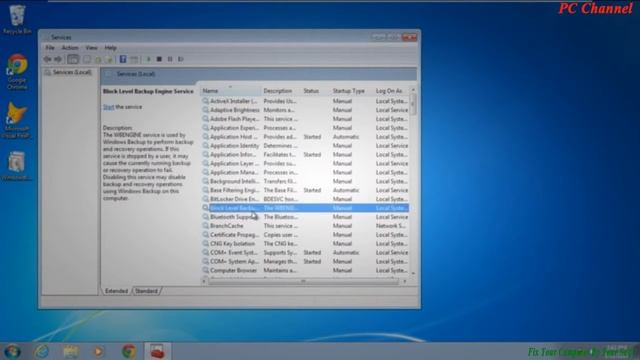Click the vertical scrollbar up arrow

[x=413, y=90]
